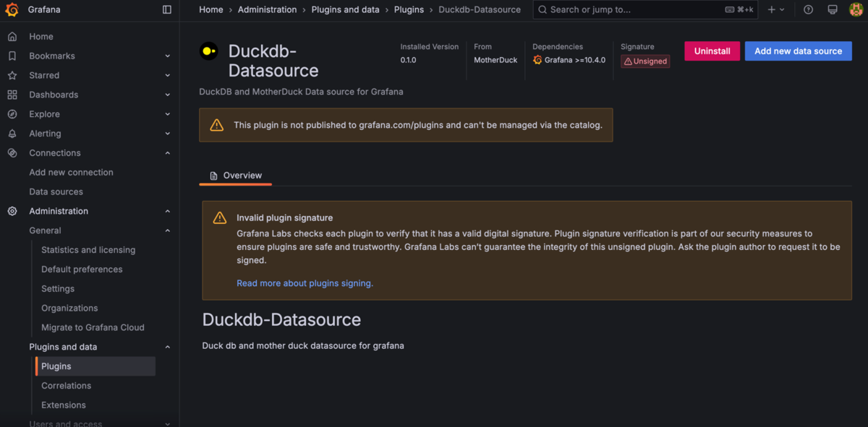
Task: Expand the Bookmarks section chevron
Action: 168,56
